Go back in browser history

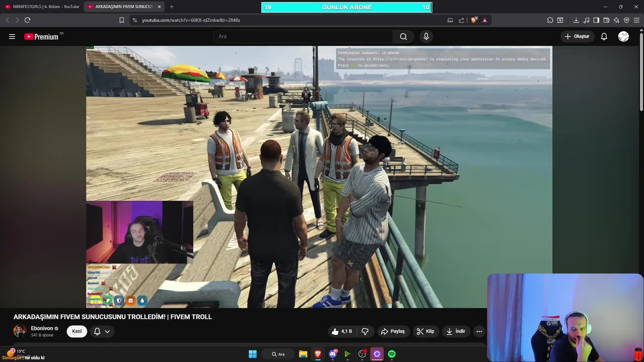[x=7, y=20]
